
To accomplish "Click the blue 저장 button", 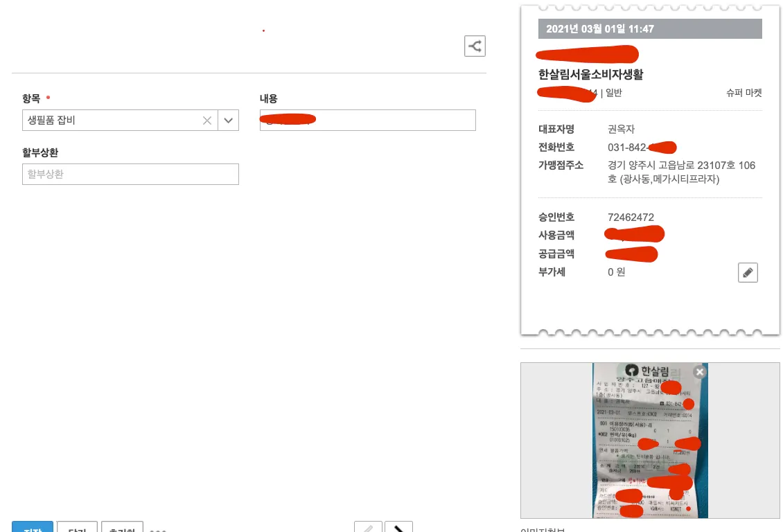I will (x=33, y=527).
